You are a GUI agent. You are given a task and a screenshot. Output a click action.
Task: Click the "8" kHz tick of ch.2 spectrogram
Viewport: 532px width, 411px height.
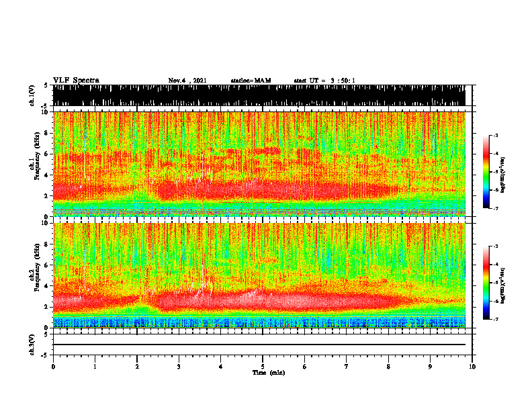click(x=47, y=244)
